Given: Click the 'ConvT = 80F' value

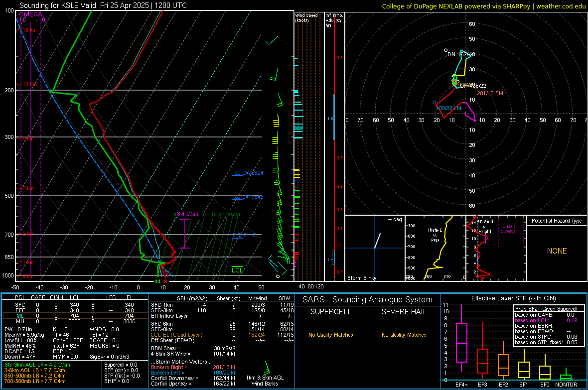Looking at the screenshot, I should click(68, 341).
